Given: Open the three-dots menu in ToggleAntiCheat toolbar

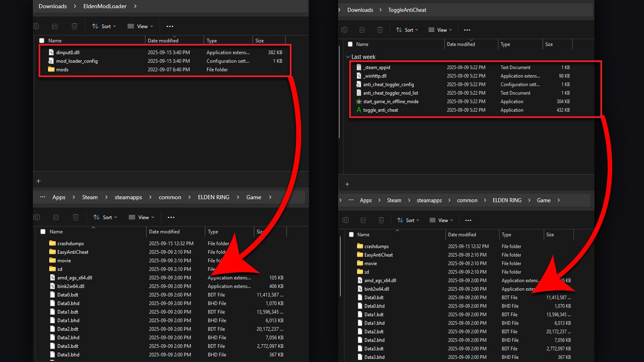Looking at the screenshot, I should 467,30.
